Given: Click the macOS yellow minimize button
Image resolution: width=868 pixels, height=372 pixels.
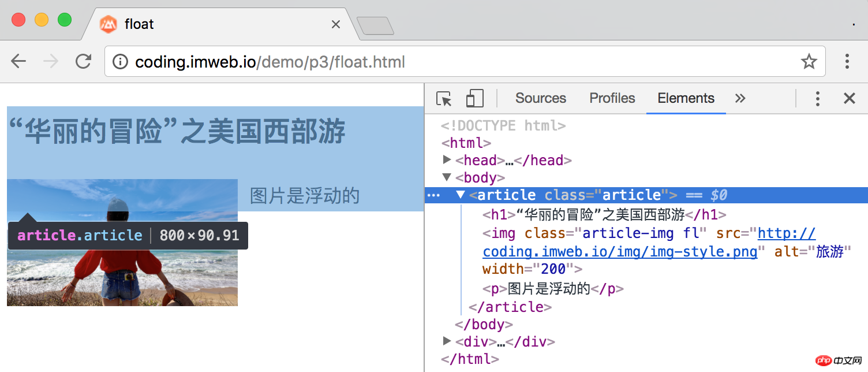Looking at the screenshot, I should pyautogui.click(x=42, y=19).
